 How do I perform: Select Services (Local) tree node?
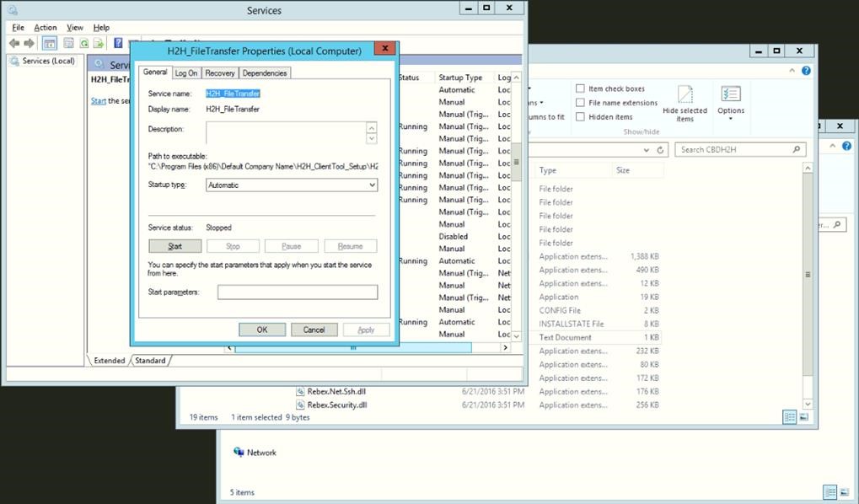click(48, 61)
